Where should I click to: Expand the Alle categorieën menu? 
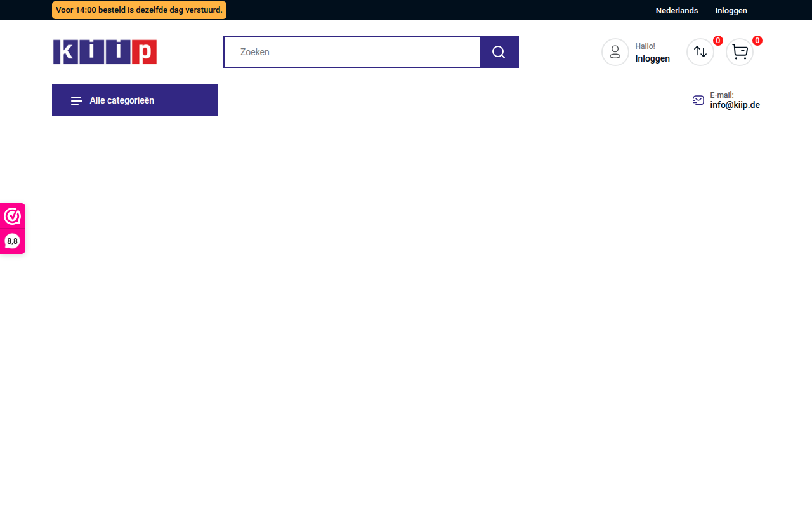(x=134, y=100)
